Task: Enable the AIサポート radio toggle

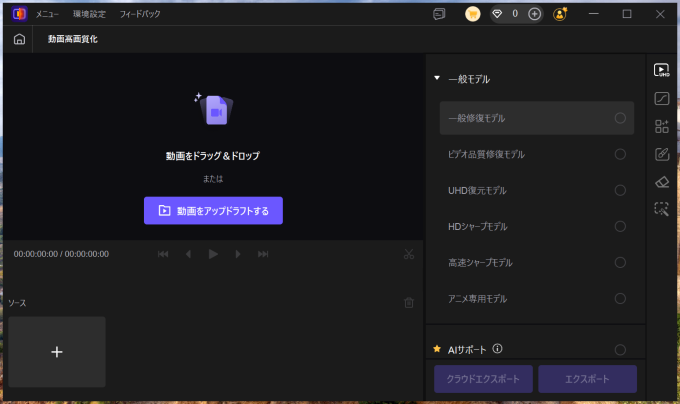Action: 620,350
